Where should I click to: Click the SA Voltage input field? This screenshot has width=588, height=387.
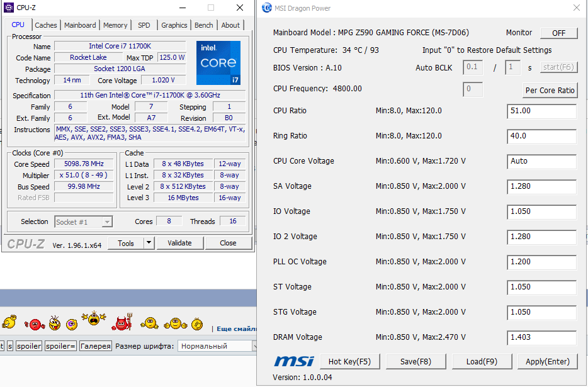click(x=541, y=187)
